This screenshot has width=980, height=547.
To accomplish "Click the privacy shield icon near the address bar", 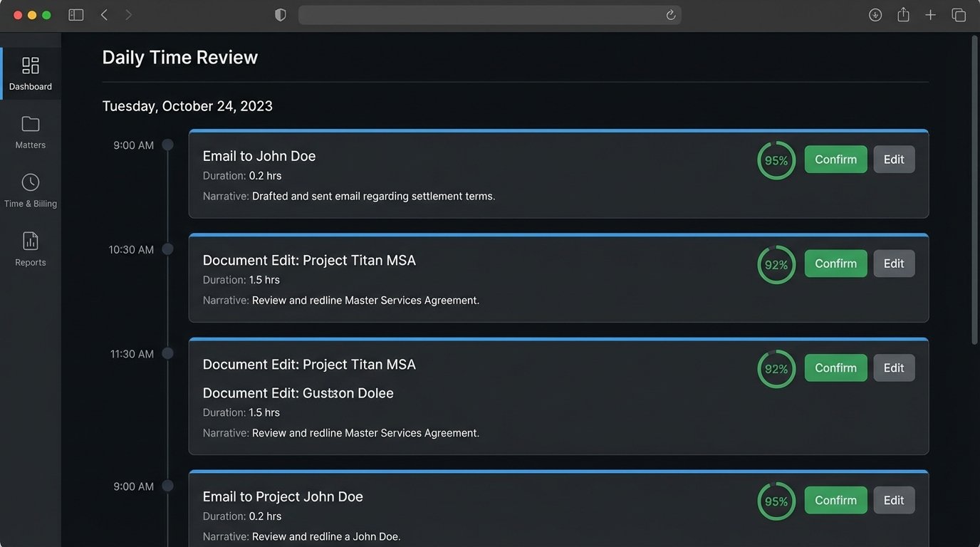I will click(x=280, y=14).
